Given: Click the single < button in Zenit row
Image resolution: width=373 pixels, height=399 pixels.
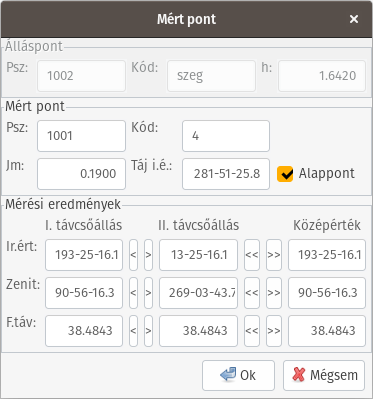Looking at the screenshot, I should point(133,293).
